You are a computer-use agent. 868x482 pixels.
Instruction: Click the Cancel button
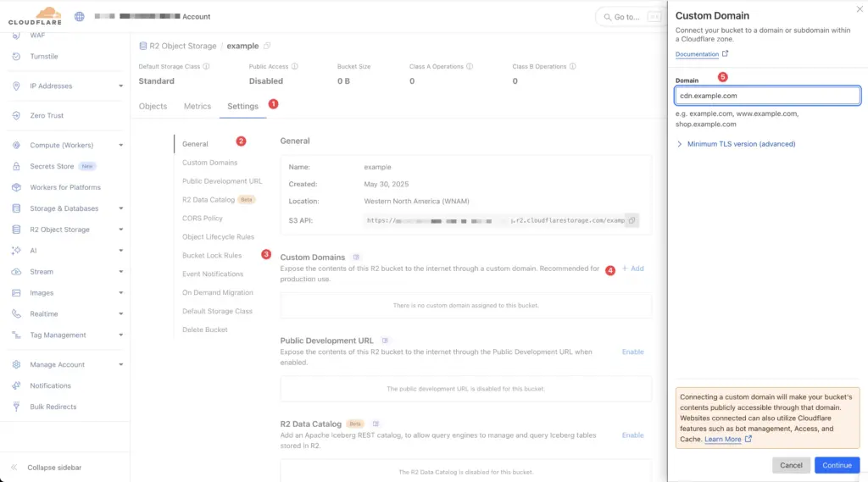(791, 465)
